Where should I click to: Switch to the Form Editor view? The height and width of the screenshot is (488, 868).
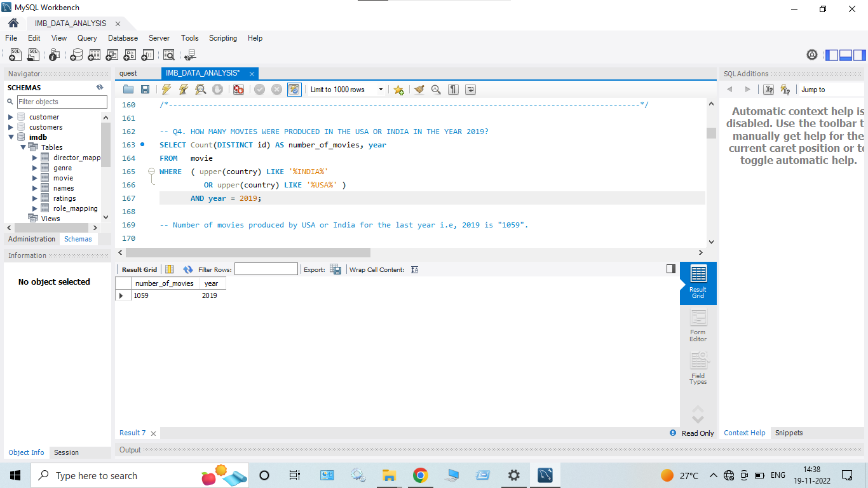point(698,325)
